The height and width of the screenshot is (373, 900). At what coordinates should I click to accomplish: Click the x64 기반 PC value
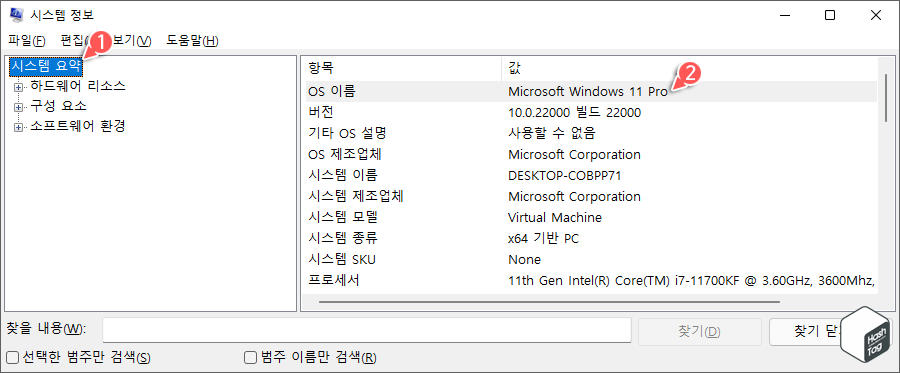coord(544,238)
